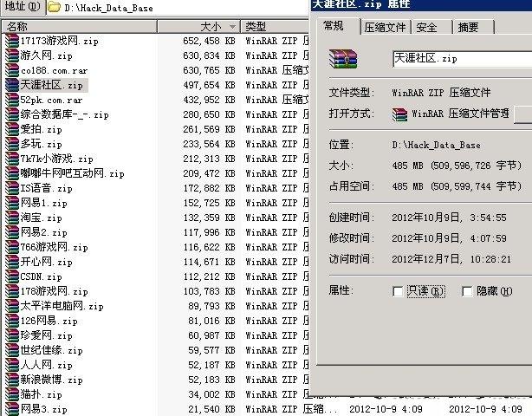Click the archive icon for 综合数据库-_-.zip
Screen dimensions: 532x416
[x=12, y=114]
